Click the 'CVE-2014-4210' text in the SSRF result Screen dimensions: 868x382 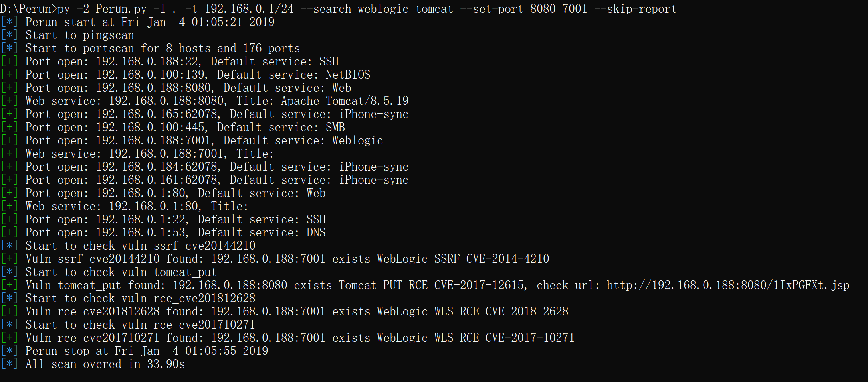[507, 259]
